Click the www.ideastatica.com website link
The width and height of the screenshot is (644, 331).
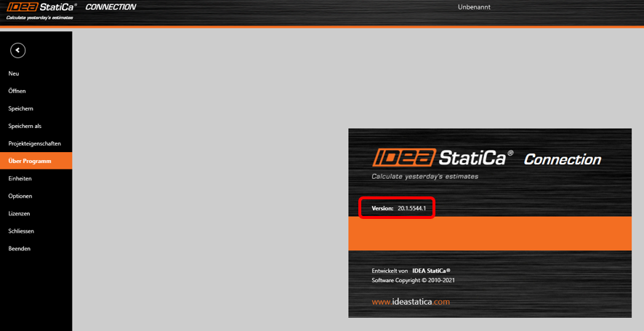pos(411,302)
